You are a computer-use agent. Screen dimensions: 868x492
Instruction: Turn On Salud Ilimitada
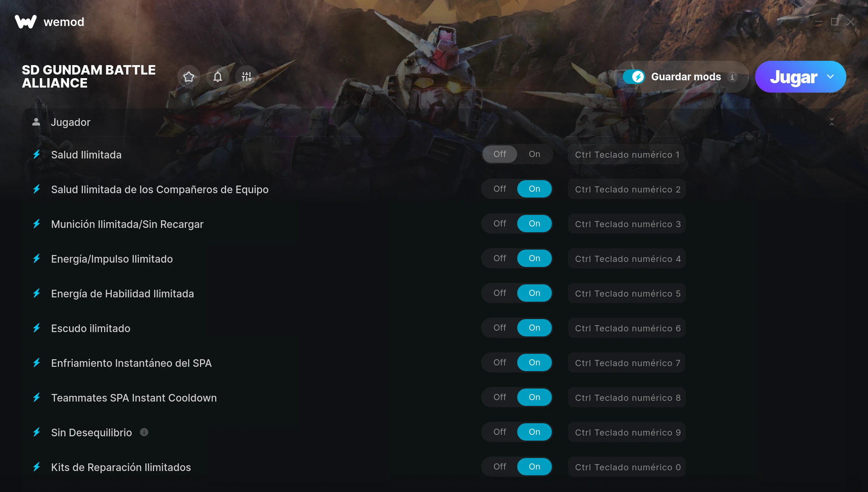535,154
